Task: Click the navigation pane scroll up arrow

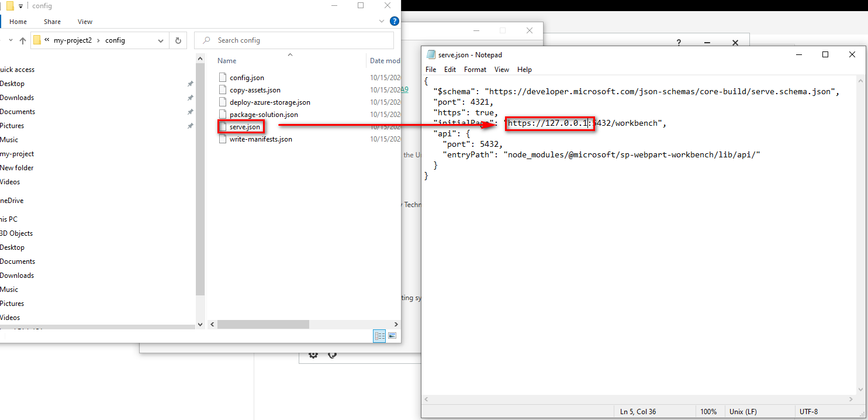Action: click(200, 58)
